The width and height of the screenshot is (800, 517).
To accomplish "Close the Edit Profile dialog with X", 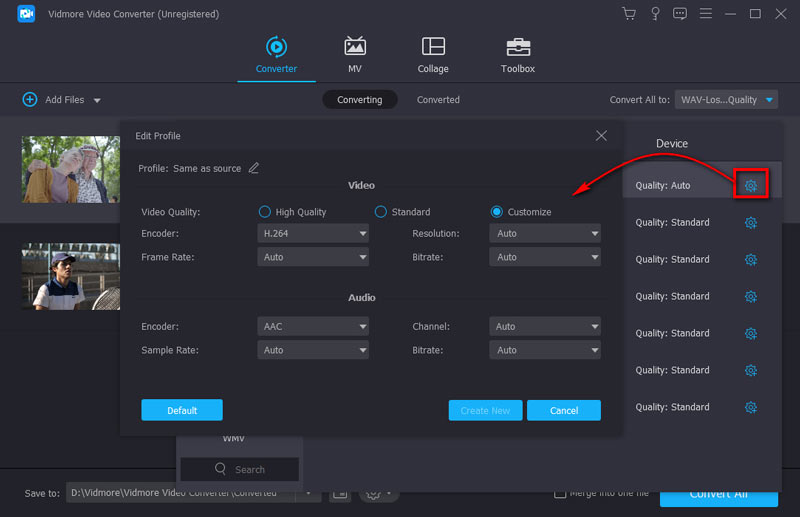I will tap(601, 135).
